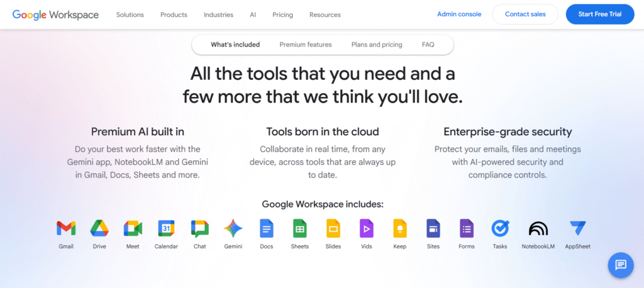
Task: Click the NotebookLM icon
Action: [x=538, y=228]
